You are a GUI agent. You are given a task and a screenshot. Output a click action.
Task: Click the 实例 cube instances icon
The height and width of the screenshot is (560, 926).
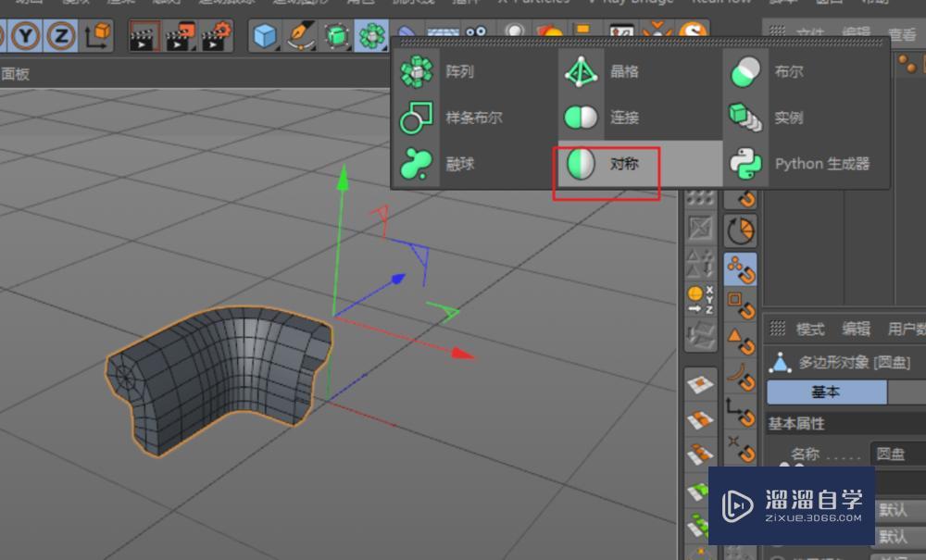[x=745, y=118]
